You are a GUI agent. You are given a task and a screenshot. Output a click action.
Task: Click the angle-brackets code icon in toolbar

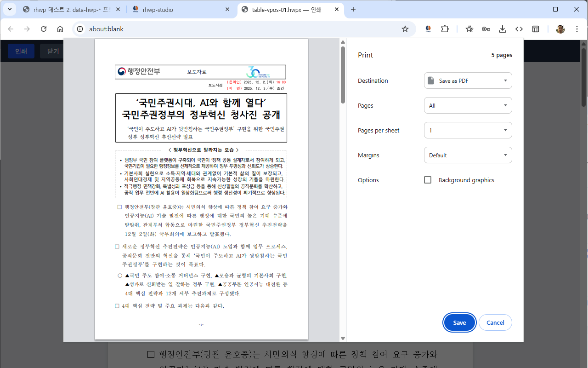519,29
